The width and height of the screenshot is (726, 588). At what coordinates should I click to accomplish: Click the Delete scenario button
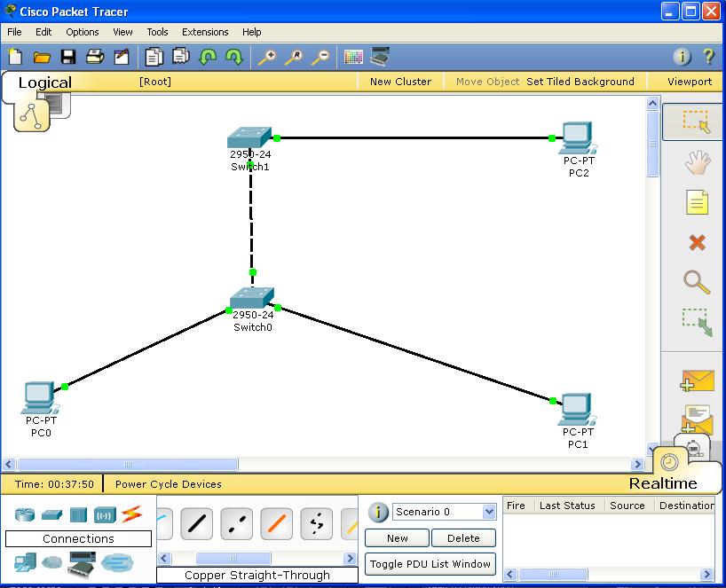point(463,538)
